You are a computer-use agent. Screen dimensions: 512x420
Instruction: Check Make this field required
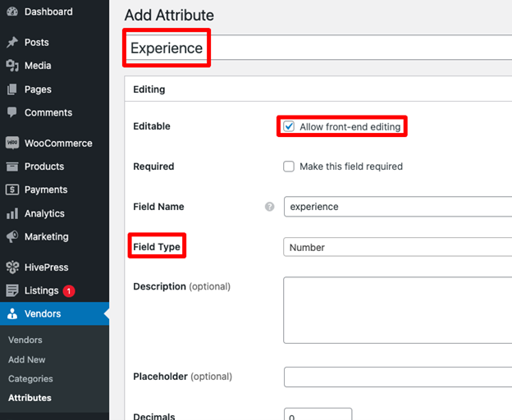[x=289, y=167]
